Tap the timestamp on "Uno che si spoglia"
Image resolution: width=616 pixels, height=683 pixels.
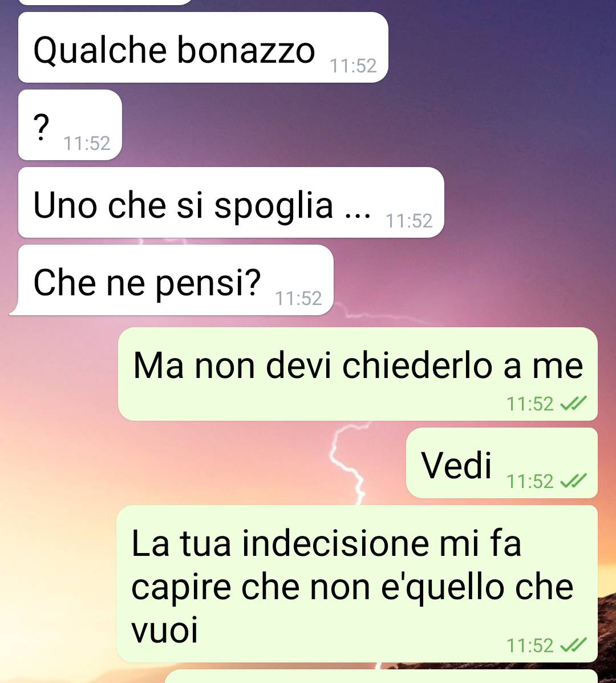pyautogui.click(x=409, y=221)
